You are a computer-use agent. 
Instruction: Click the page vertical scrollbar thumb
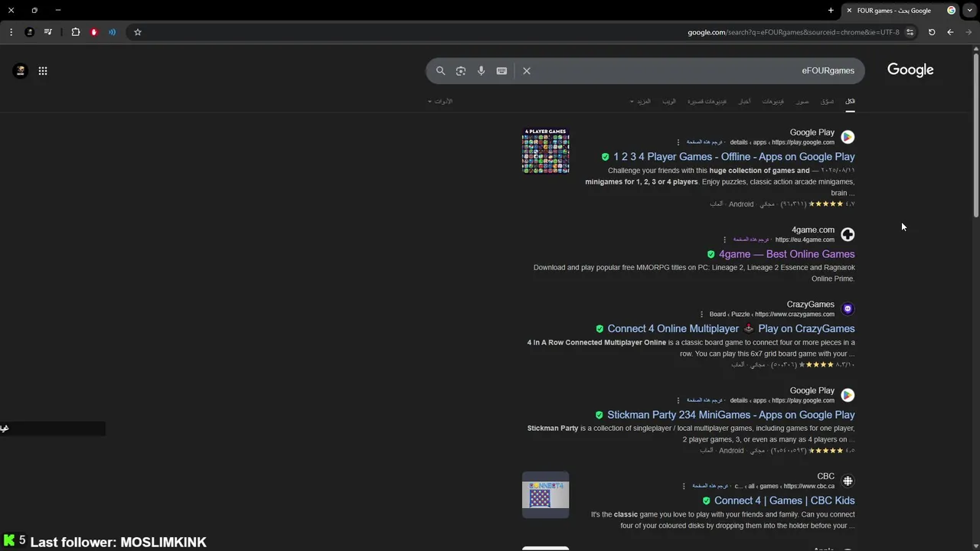point(976,134)
